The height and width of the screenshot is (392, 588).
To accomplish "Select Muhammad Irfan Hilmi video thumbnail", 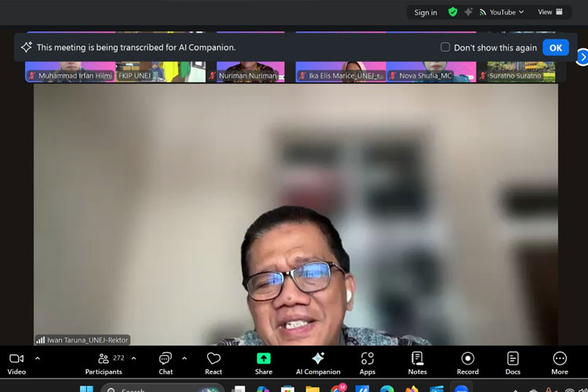I will click(70, 71).
